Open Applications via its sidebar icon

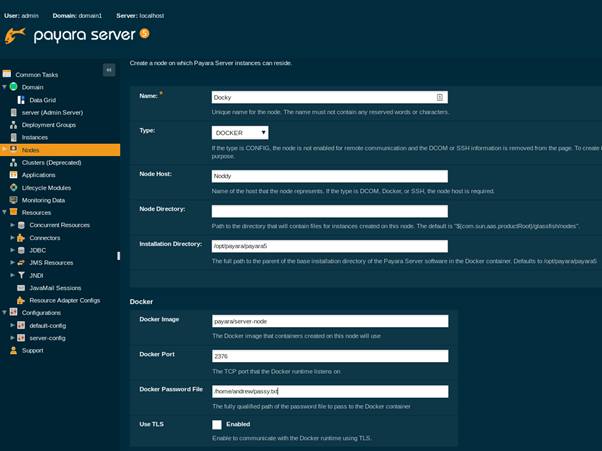pyautogui.click(x=14, y=175)
